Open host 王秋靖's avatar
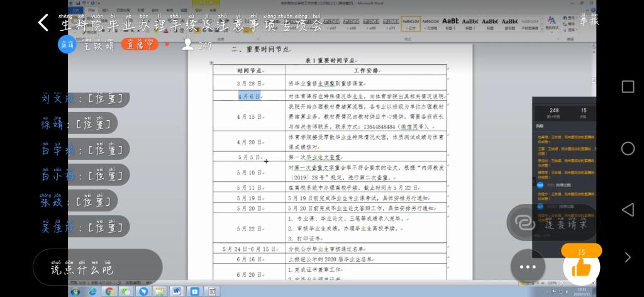 pyautogui.click(x=67, y=45)
